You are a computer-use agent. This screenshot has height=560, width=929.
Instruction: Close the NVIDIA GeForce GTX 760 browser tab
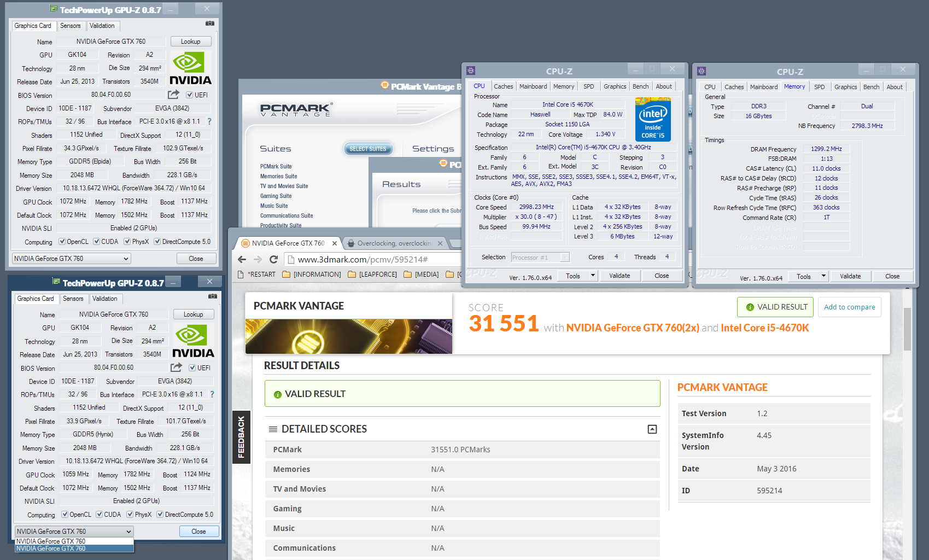click(x=335, y=243)
